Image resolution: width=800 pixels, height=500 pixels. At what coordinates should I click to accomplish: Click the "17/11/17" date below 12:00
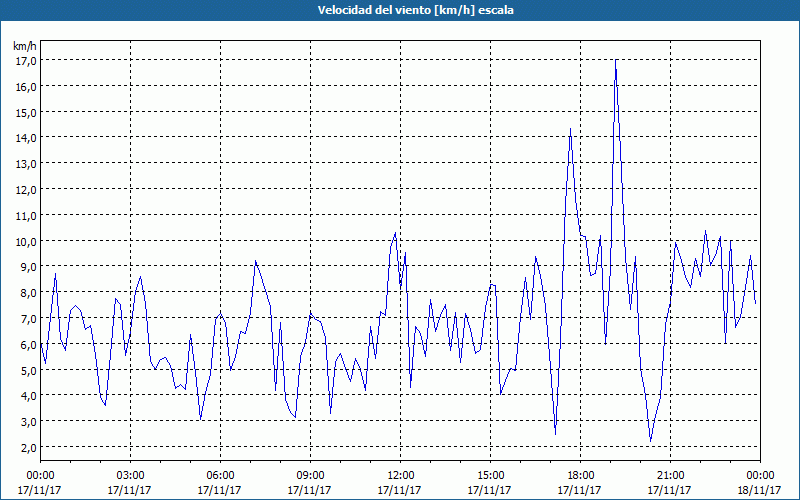399,490
